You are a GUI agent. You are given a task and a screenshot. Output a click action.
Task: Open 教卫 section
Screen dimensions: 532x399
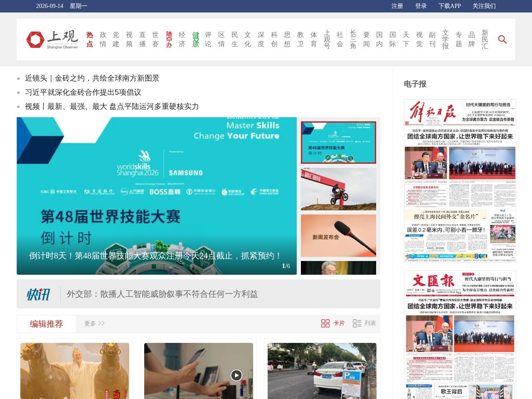tap(300, 39)
